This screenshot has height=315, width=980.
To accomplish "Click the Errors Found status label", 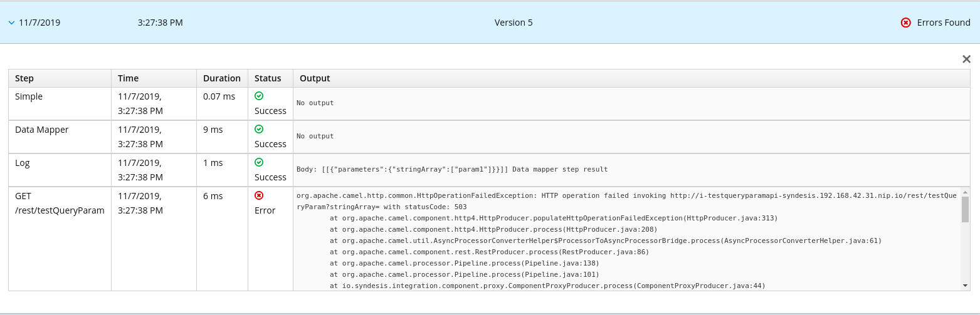I will point(943,23).
